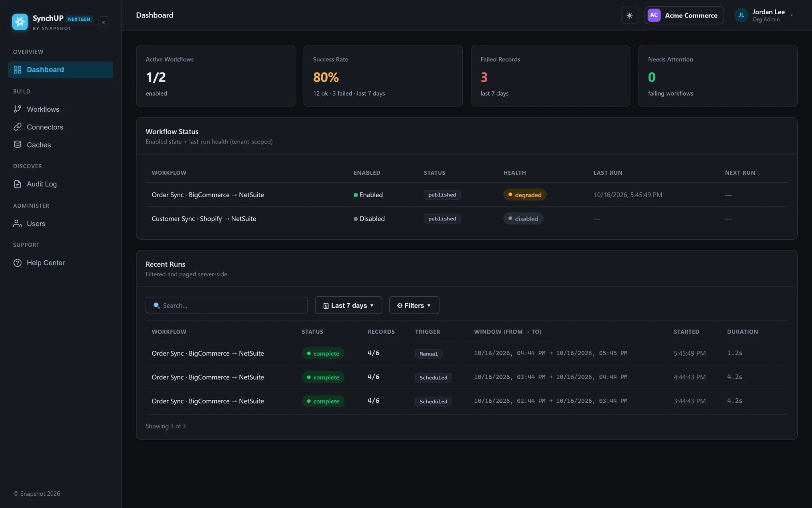Click the NEXTGEN badge beside SynchUP
Viewport: 812px width, 508px height.
pyautogui.click(x=79, y=19)
